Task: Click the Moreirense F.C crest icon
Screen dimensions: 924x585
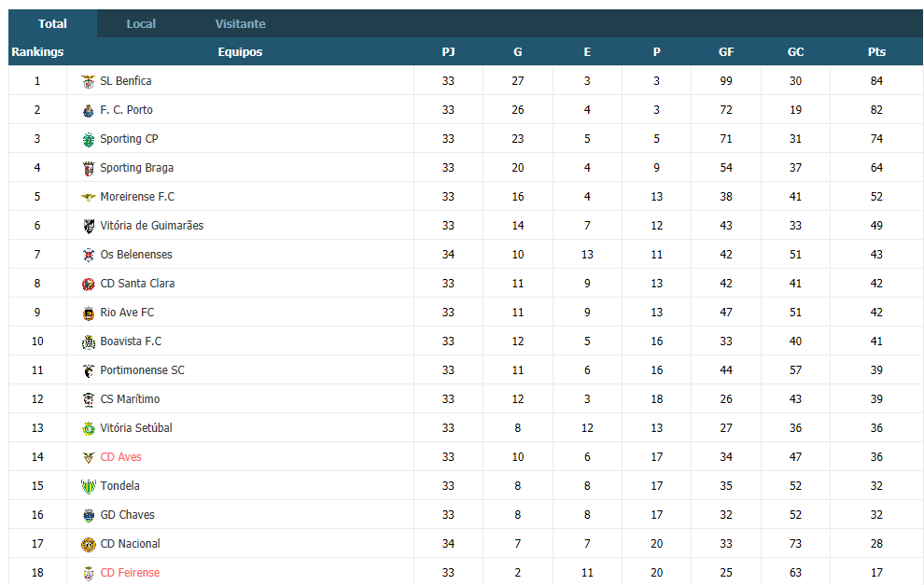Action: pos(89,198)
